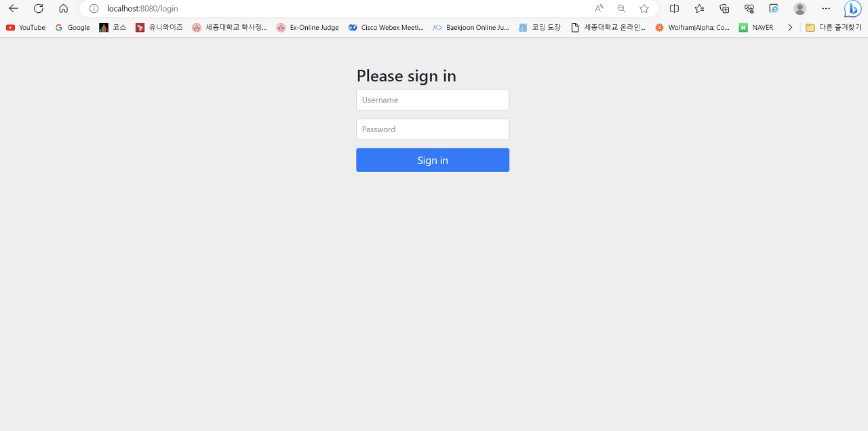Add this page to favorites star
Screen dimensions: 868x431
tap(644, 9)
